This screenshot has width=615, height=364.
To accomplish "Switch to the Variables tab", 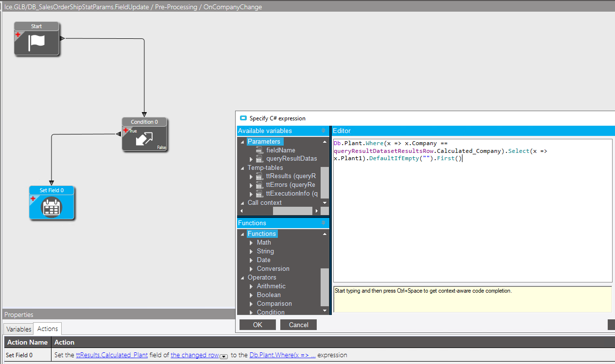I will tap(19, 329).
